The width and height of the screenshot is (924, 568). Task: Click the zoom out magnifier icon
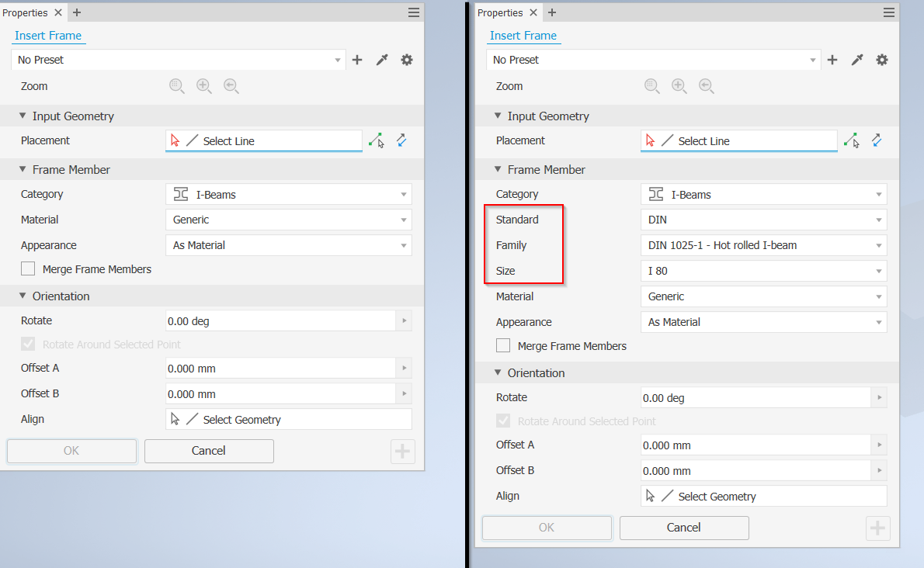[x=176, y=85]
